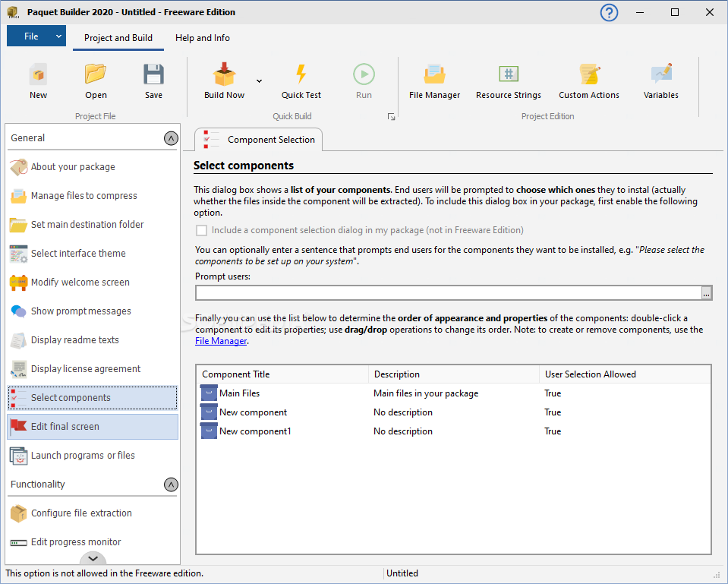Switch to Project and Build tab
This screenshot has height=584, width=728.
point(118,38)
